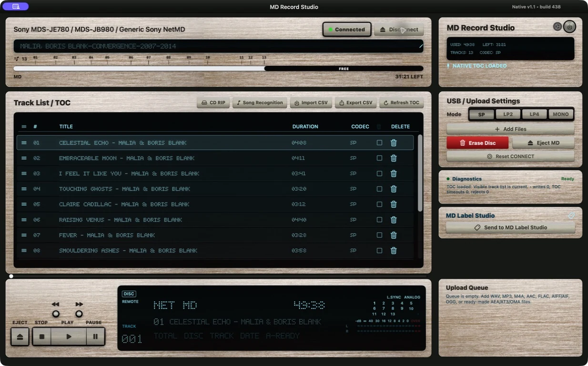Start Song Recognition
Image resolution: width=588 pixels, height=366 pixels.
coord(260,102)
